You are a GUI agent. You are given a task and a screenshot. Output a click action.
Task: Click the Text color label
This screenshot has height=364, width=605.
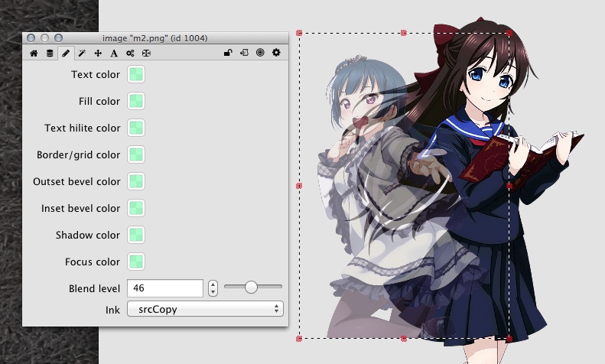[96, 74]
